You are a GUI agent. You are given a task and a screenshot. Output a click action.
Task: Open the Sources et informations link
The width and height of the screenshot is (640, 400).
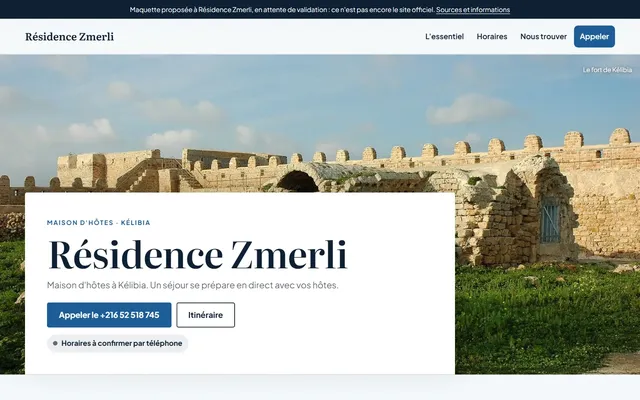[473, 10]
